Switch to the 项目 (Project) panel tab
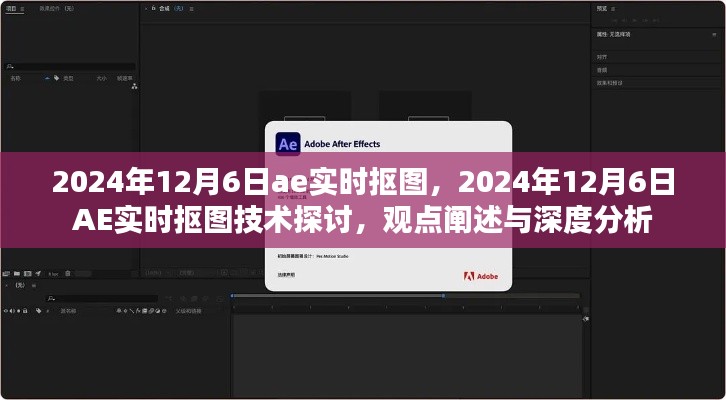 10,8
